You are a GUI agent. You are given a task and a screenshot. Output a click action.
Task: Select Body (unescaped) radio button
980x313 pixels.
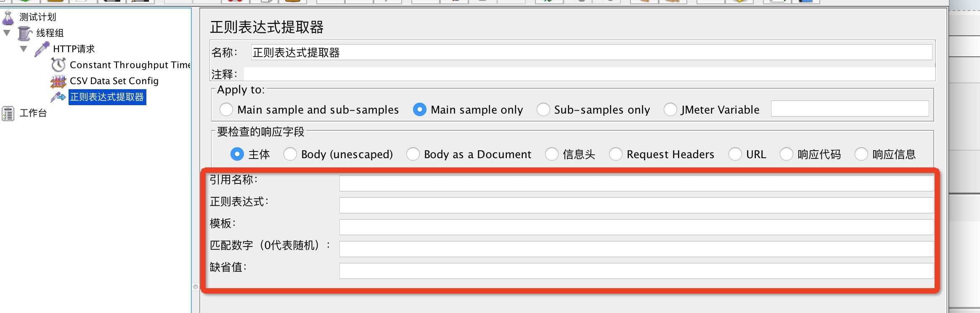(290, 154)
